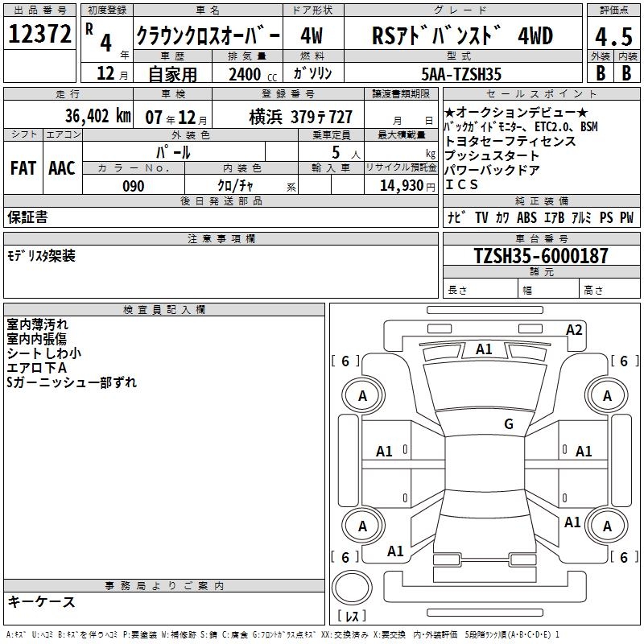Click the AAC air conditioner value
Image resolution: width=644 pixels, height=644 pixels.
click(62, 168)
